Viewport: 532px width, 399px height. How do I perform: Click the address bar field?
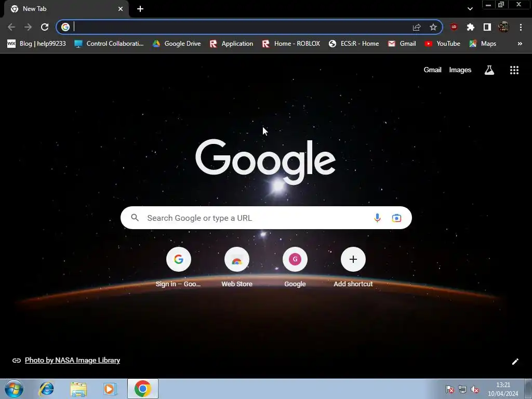(249, 27)
